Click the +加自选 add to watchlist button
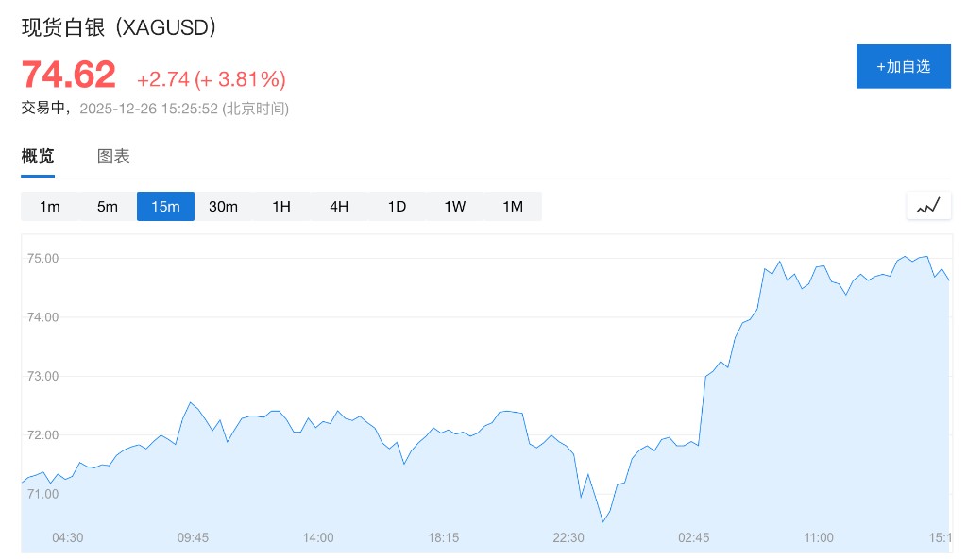Image resolution: width=967 pixels, height=560 pixels. click(x=903, y=66)
